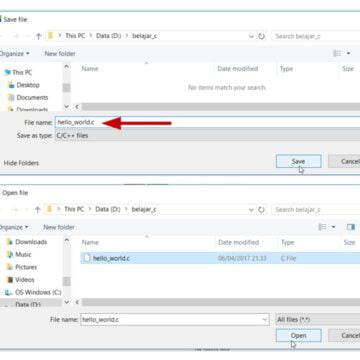Viewport: 360px width, 360px height.
Task: Expand address history dropdown in Open dialog
Action: coord(252,210)
